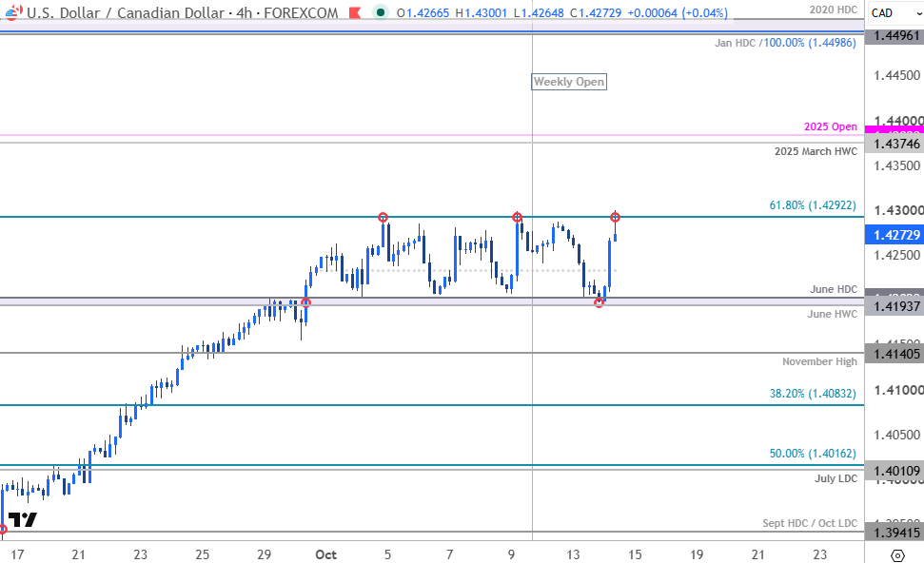Viewport: 924px width, 563px height.
Task: Click the magenta 2025 Open label
Action: [x=831, y=126]
